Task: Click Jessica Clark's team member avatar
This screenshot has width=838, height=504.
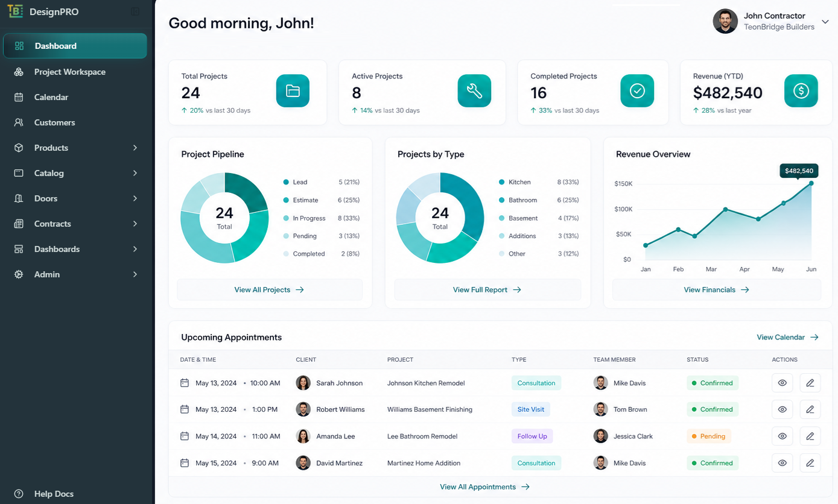Action: point(600,436)
